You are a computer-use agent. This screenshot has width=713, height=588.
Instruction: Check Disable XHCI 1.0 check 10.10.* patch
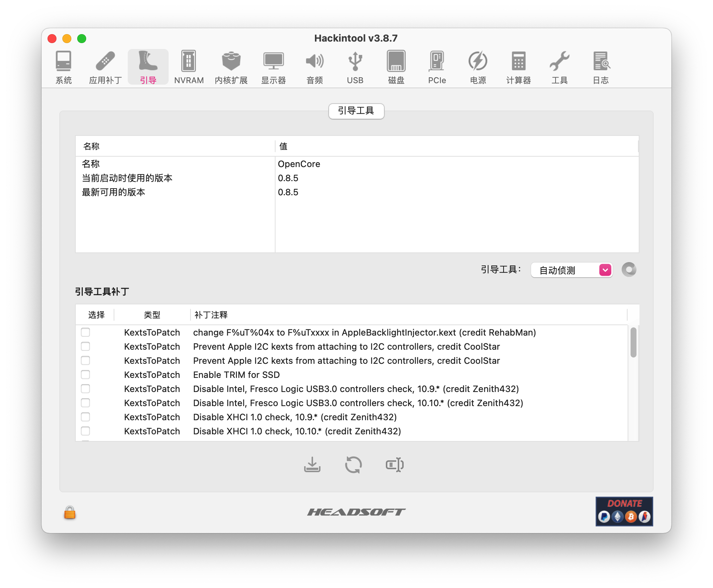click(85, 431)
